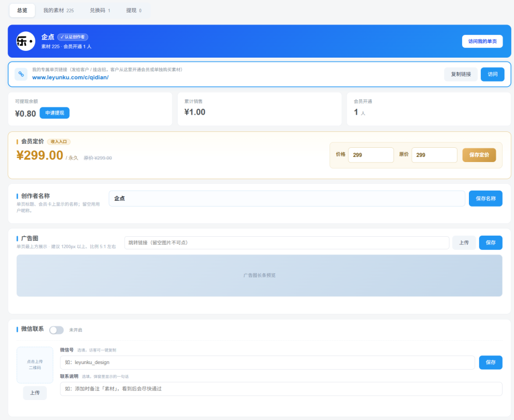Click 访问我的单页 button
Image resolution: width=514 pixels, height=420 pixels.
click(482, 41)
